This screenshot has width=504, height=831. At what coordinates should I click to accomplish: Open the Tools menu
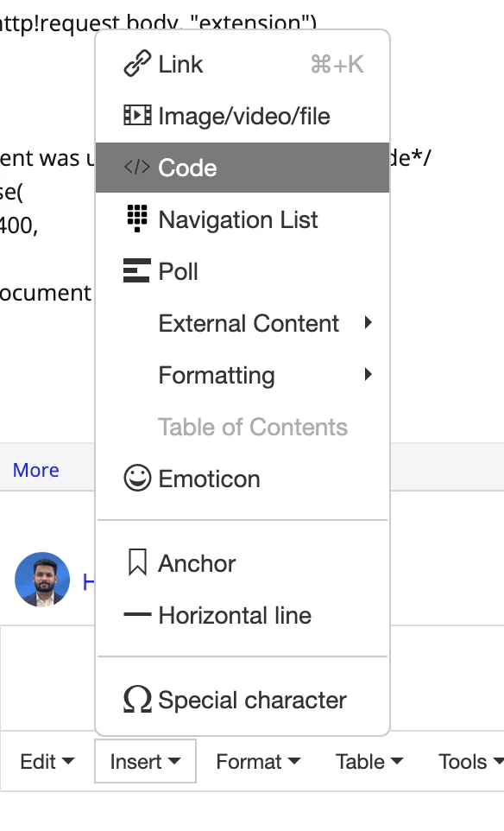(x=470, y=762)
